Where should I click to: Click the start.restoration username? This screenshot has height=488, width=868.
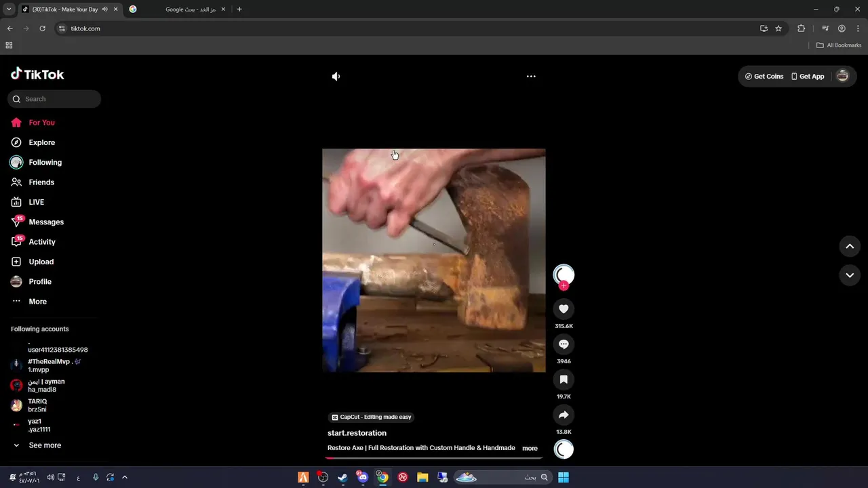point(357,433)
